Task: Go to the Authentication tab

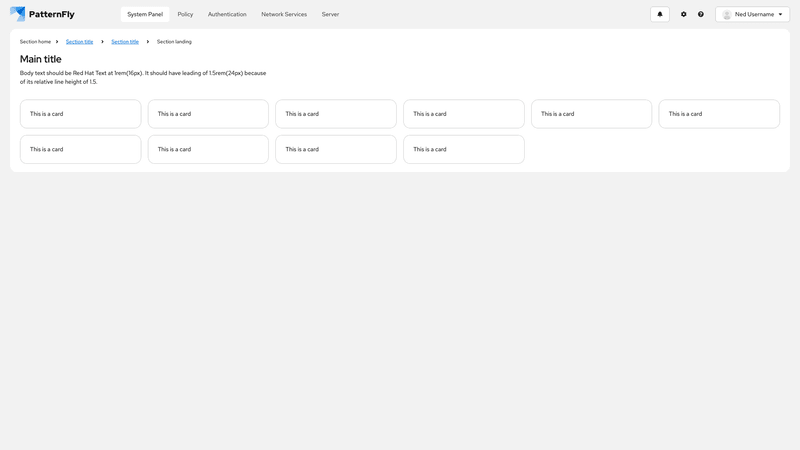Action: [x=227, y=14]
